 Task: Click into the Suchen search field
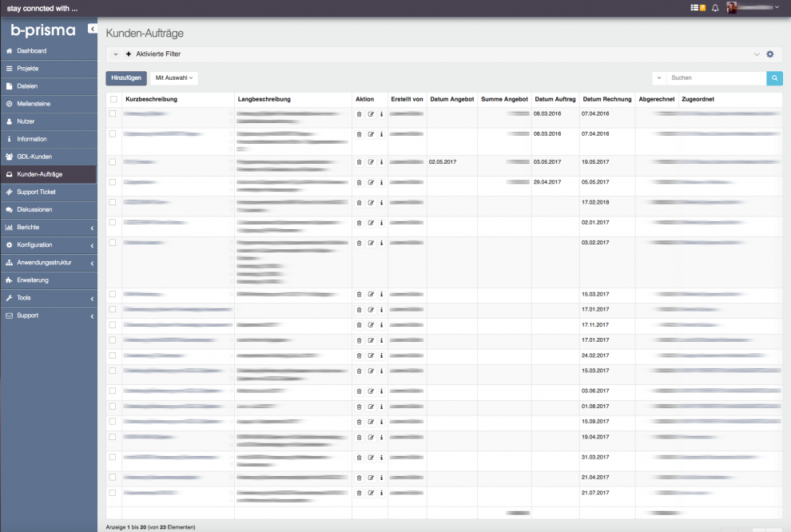pos(716,78)
